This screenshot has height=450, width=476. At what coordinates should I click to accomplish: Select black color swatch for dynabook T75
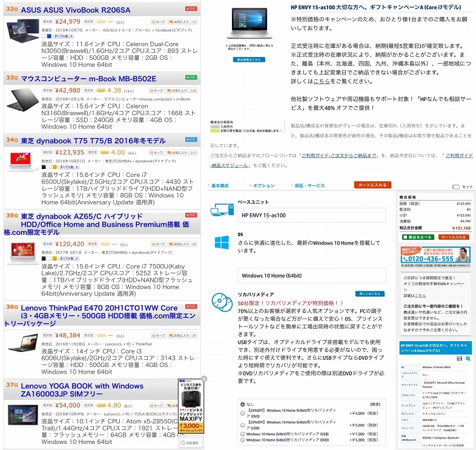(x=44, y=167)
